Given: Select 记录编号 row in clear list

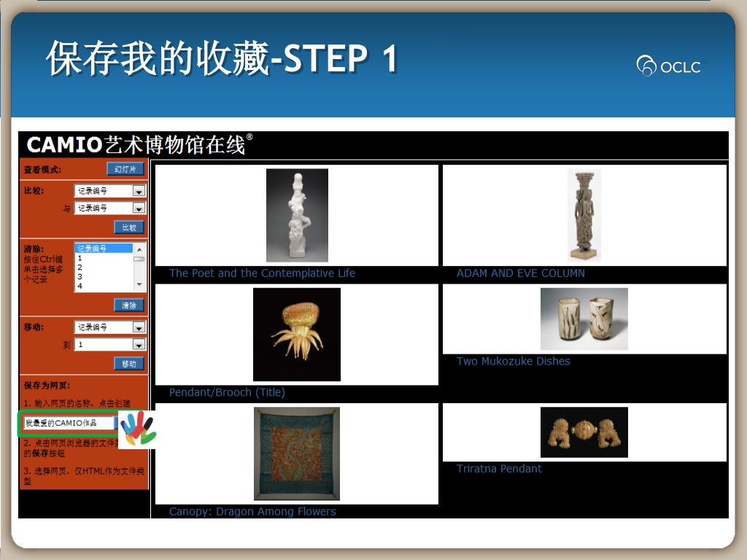Looking at the screenshot, I should click(104, 248).
